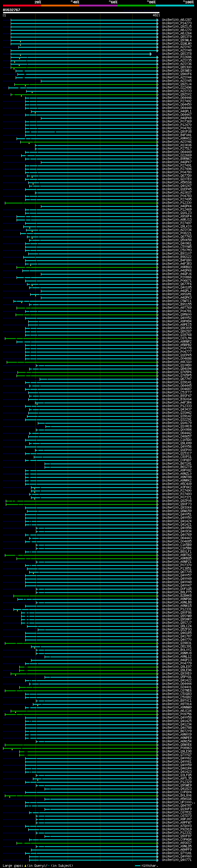Select the UniRef100_Q93VE0 label
Viewport: 197px width, 868px height.
click(x=177, y=674)
